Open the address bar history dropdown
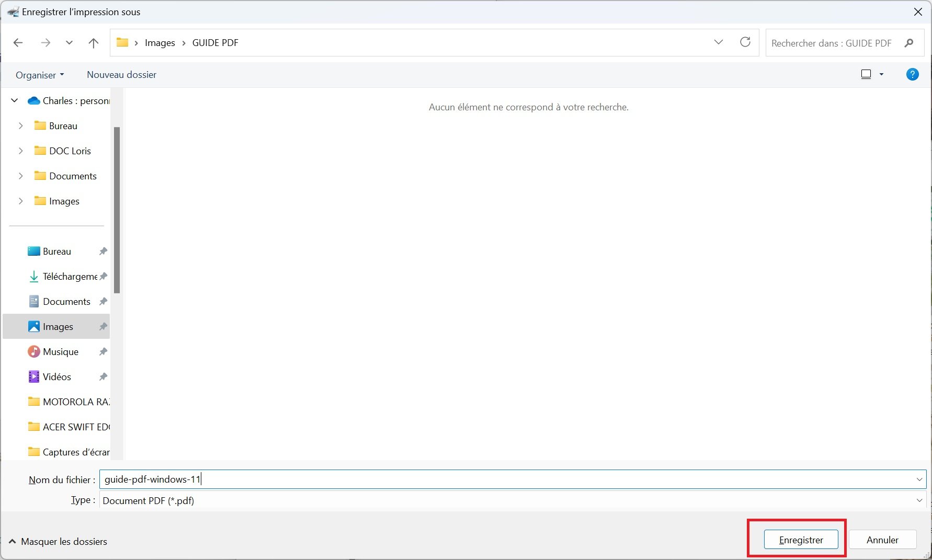The width and height of the screenshot is (932, 560). pyautogui.click(x=719, y=42)
